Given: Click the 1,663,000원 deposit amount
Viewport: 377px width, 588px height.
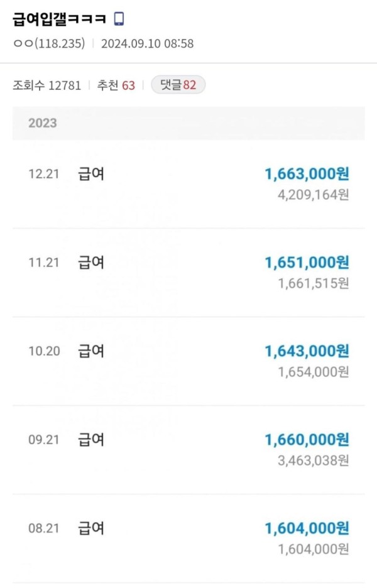Looking at the screenshot, I should [307, 174].
